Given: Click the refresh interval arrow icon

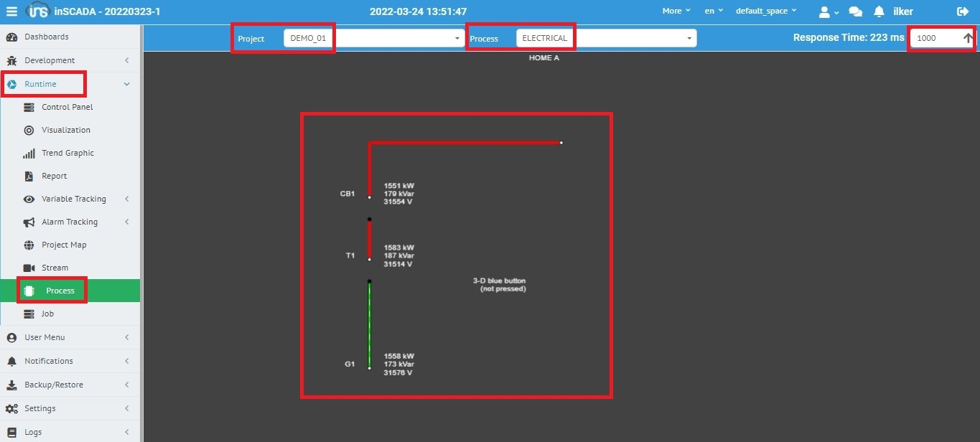Looking at the screenshot, I should (968, 39).
